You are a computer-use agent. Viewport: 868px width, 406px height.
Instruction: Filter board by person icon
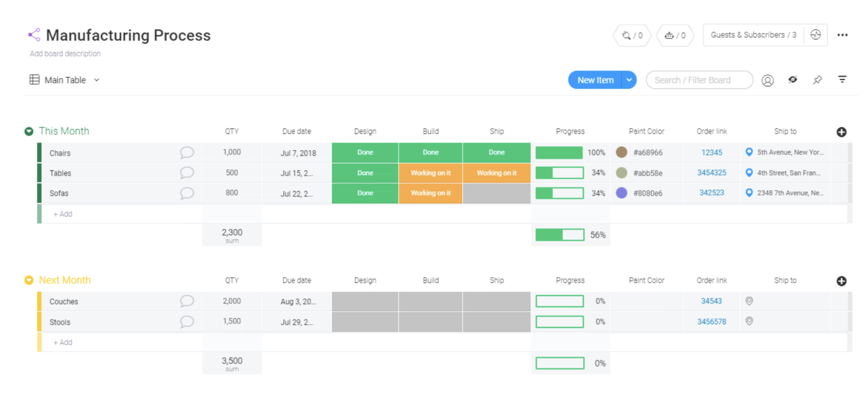(767, 80)
